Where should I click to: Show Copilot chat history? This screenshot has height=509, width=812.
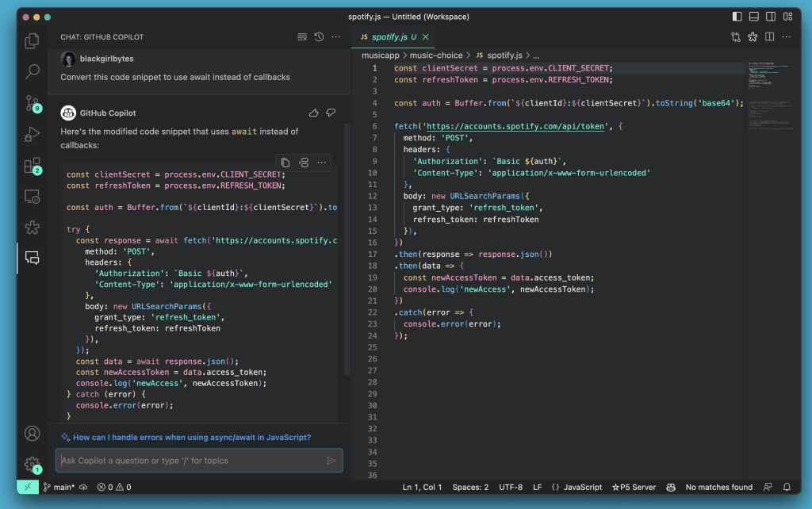(319, 36)
